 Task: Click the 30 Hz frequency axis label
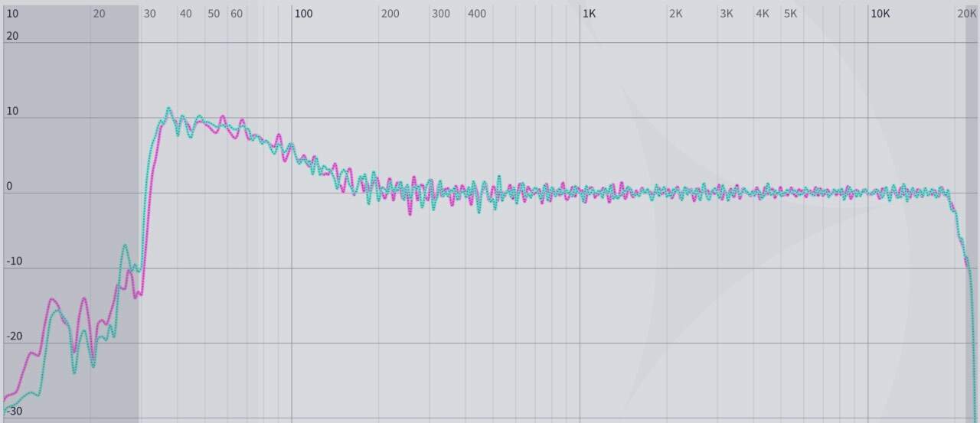[150, 14]
